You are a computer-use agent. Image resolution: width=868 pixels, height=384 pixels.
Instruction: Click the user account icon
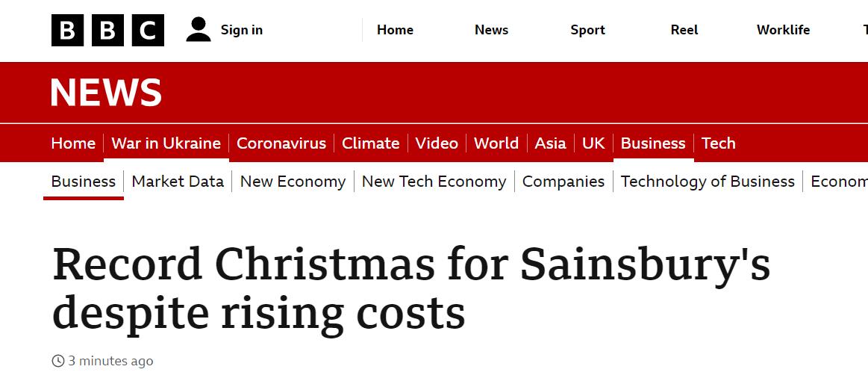coord(199,30)
